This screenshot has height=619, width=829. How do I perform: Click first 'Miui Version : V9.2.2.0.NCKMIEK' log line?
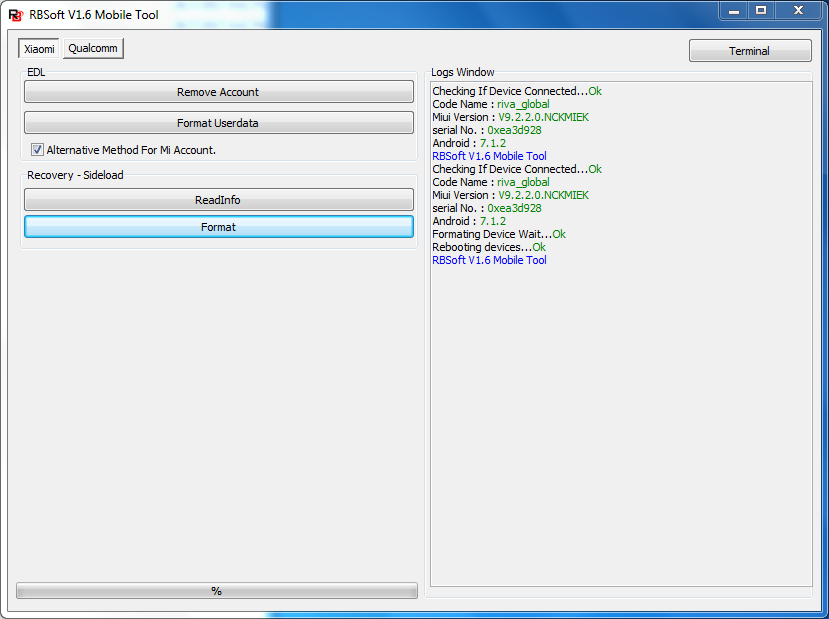point(510,117)
